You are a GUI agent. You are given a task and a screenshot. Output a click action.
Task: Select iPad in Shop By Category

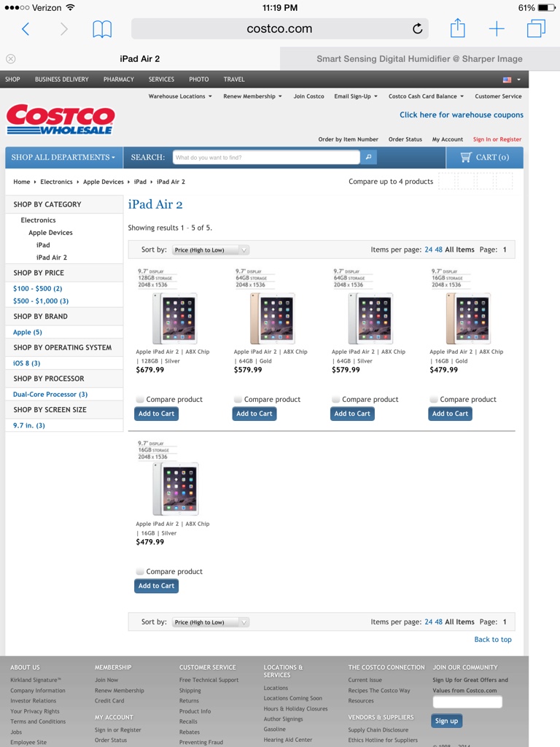(x=43, y=245)
